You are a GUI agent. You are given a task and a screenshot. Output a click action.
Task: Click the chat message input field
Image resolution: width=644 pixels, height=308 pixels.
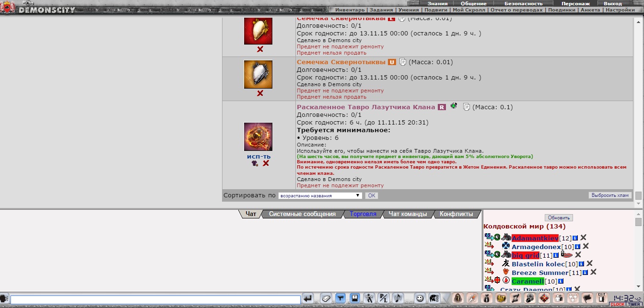(155, 299)
